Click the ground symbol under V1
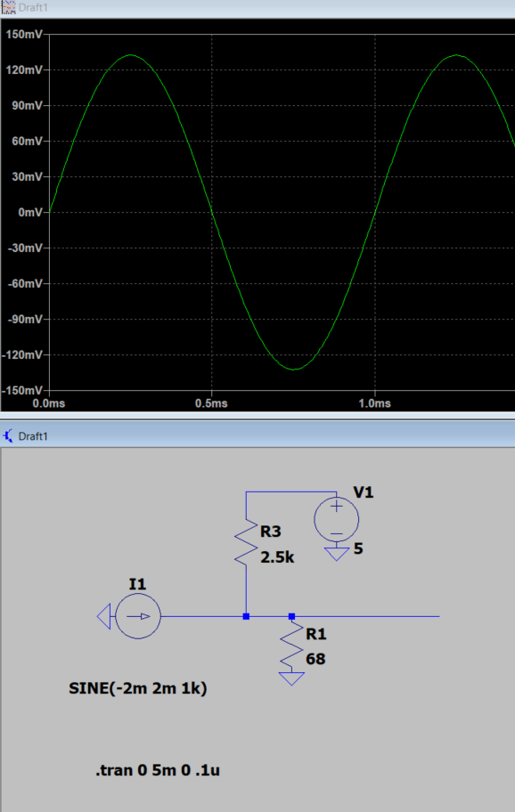The image size is (515, 812). coord(337,554)
